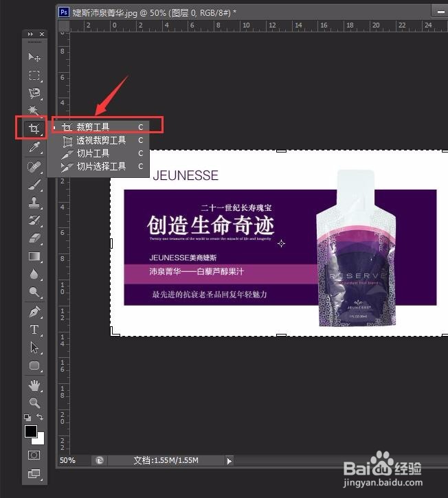Select the Path Selection tool
The height and width of the screenshot is (498, 448).
(x=34, y=348)
